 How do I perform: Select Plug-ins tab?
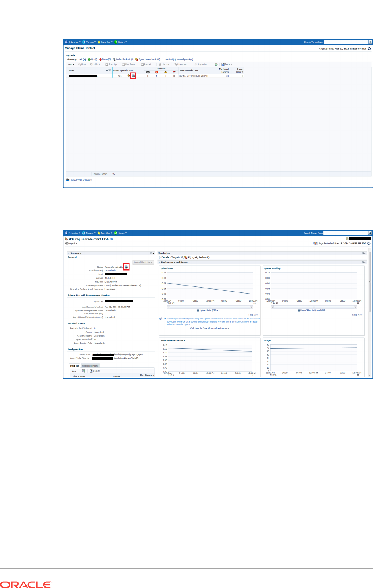click(x=74, y=366)
